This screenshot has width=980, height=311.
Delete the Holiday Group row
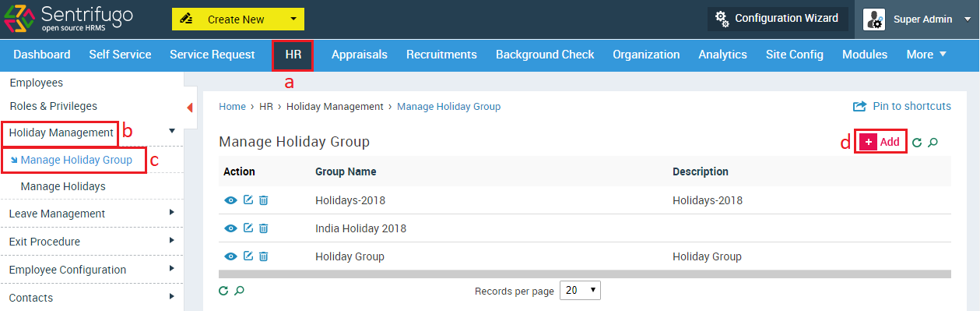[x=264, y=256]
